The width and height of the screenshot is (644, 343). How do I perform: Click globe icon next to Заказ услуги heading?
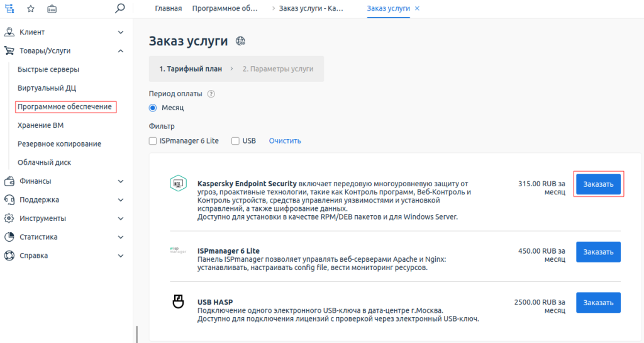(240, 41)
